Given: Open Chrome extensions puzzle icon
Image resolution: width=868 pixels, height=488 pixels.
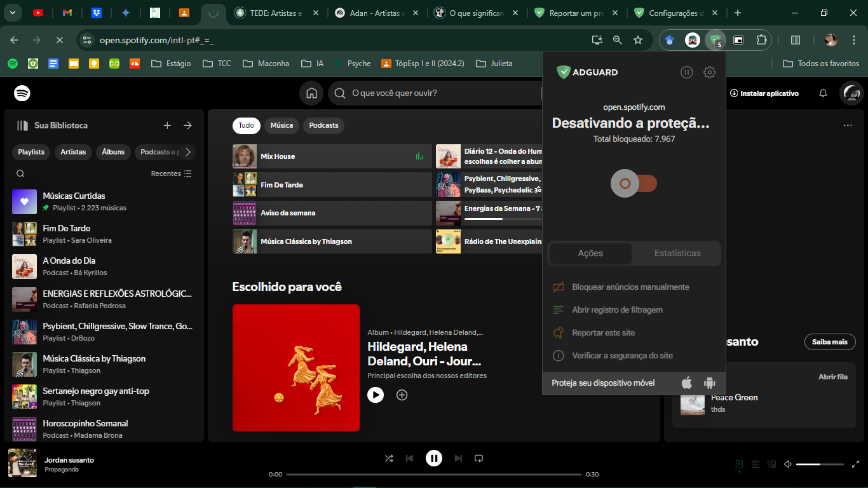Looking at the screenshot, I should (761, 40).
